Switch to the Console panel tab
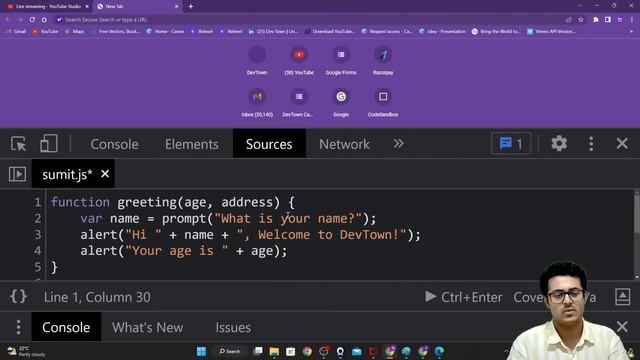 coord(114,144)
